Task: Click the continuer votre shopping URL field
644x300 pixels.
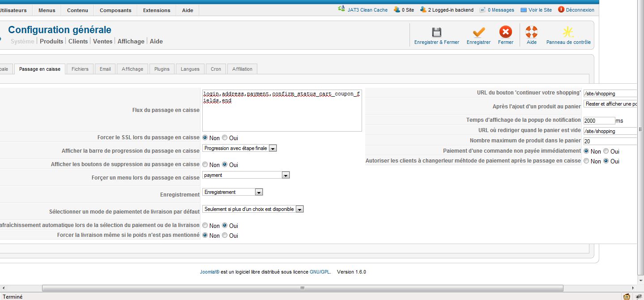Action: [610, 94]
